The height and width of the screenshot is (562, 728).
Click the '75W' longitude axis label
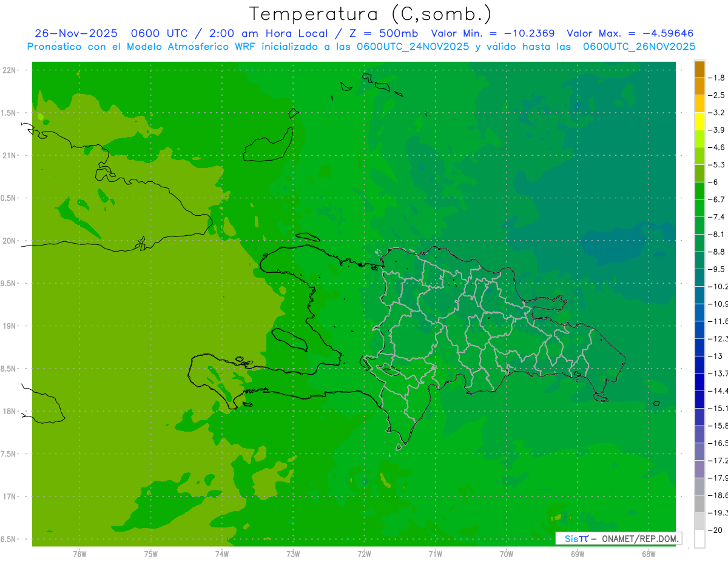tap(150, 554)
